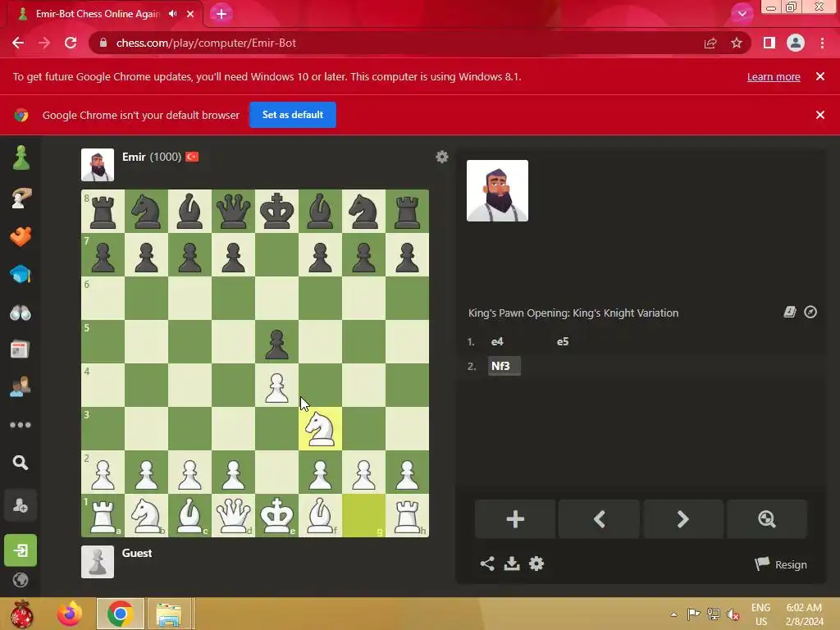Open the Play menu pawn icon in sidebar
Viewport: 840px width, 630px height.
pos(21,158)
